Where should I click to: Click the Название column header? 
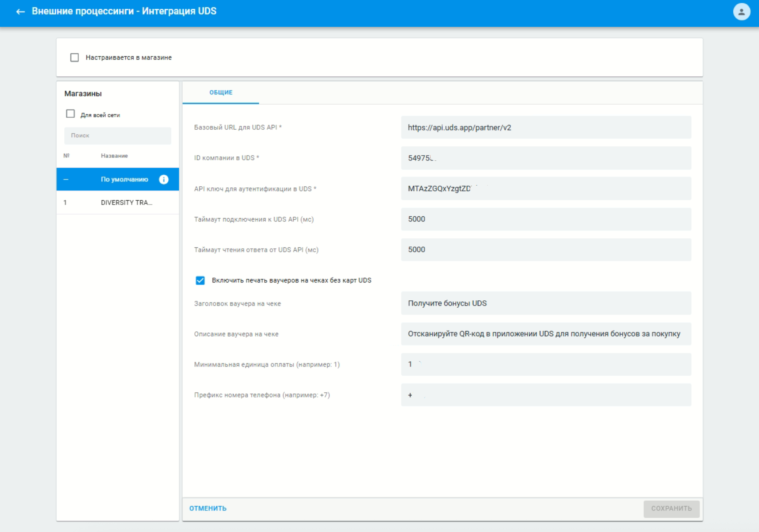[x=114, y=156]
